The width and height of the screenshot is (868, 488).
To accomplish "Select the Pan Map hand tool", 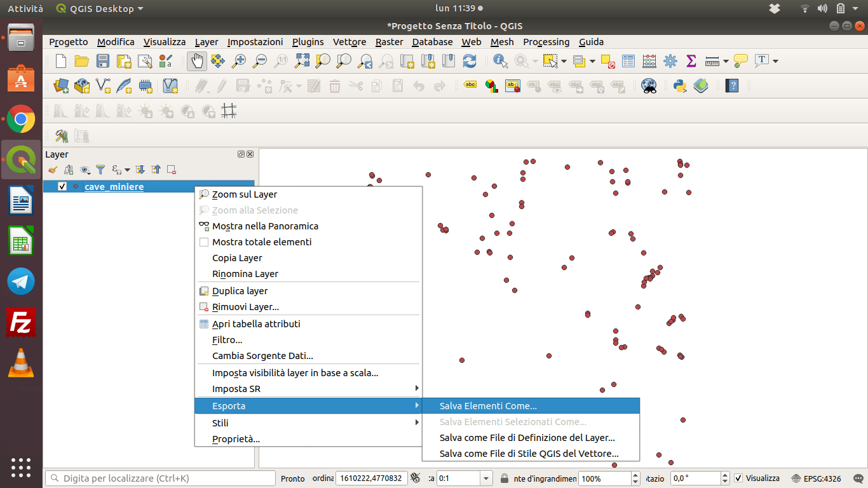I will 197,61.
